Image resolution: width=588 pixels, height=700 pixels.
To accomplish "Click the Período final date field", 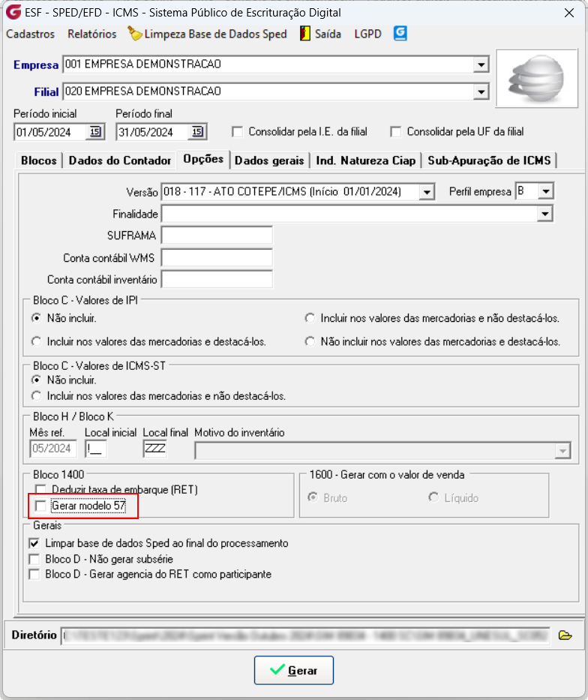I will [x=152, y=132].
